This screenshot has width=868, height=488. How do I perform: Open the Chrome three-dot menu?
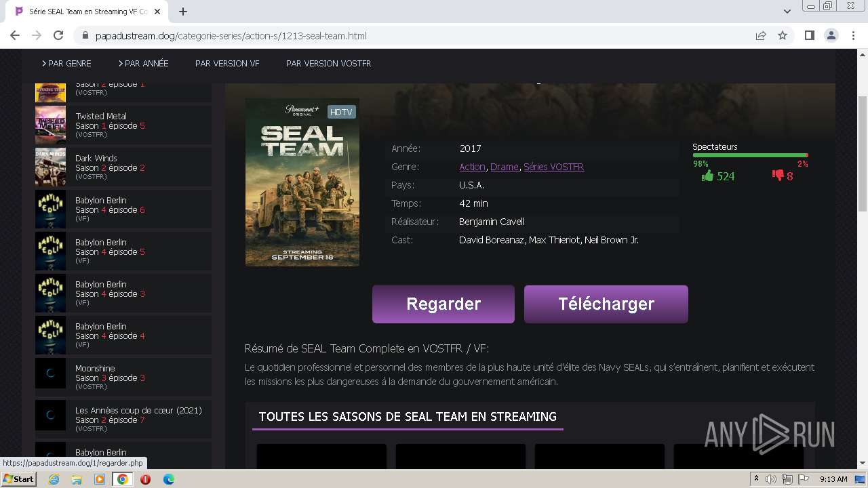click(x=852, y=36)
